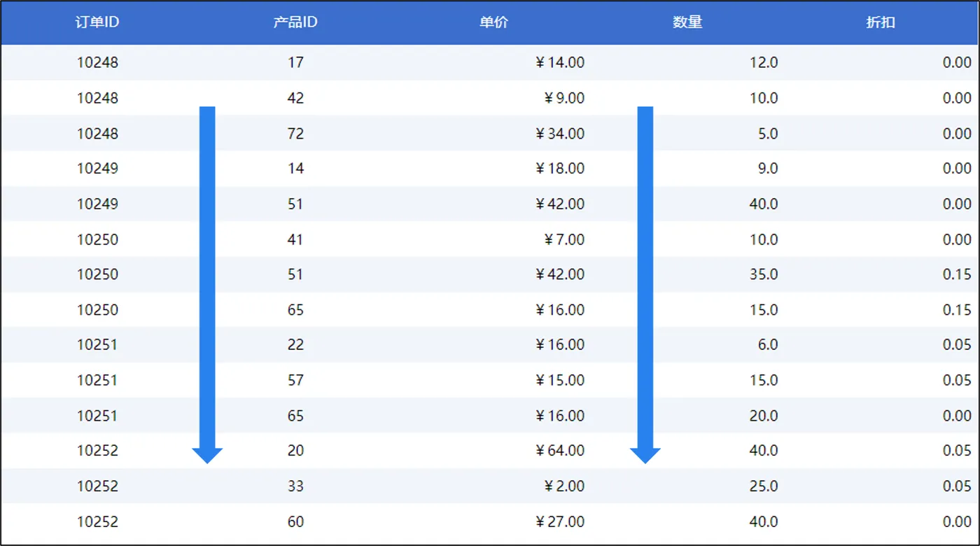This screenshot has height=546, width=980.
Task: Select the unit price "¥7.00"
Action: click(x=563, y=239)
